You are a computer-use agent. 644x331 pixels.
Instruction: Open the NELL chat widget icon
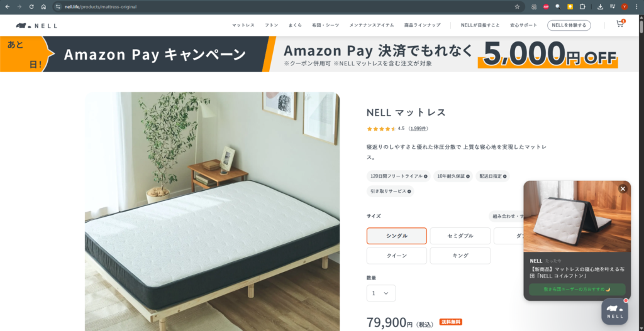(x=615, y=312)
